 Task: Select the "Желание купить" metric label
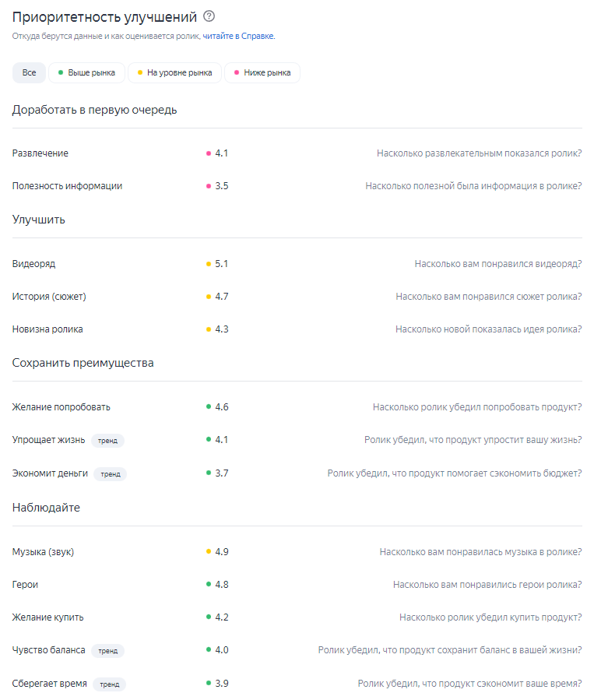[x=47, y=617]
